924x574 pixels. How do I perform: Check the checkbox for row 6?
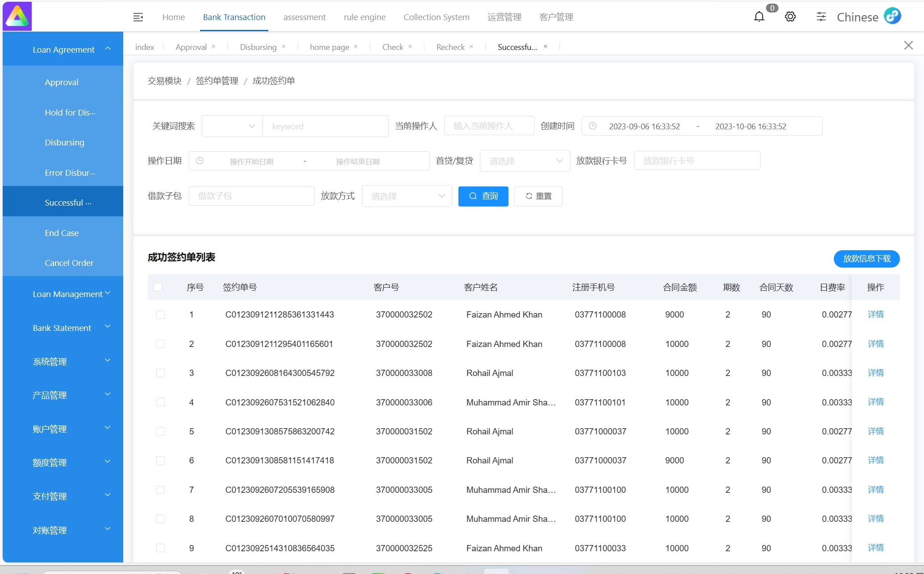click(160, 460)
